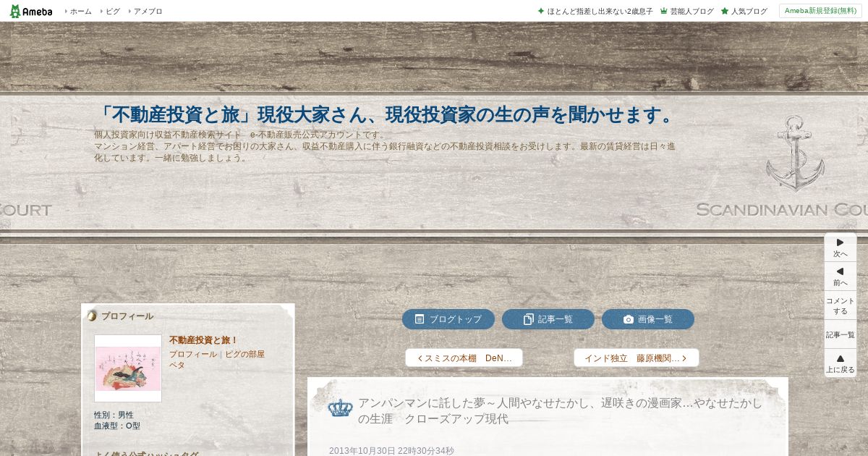Viewport: 868px width, 456px height.
Task: Open the blog title 「不動産投資と旅」 heading
Action: click(386, 114)
